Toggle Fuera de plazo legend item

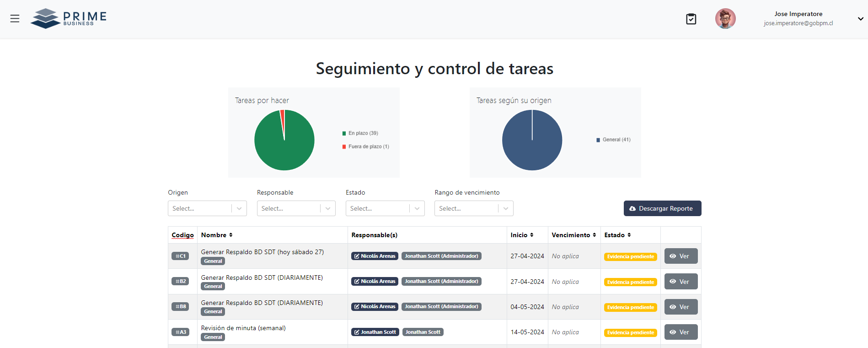[x=366, y=147]
